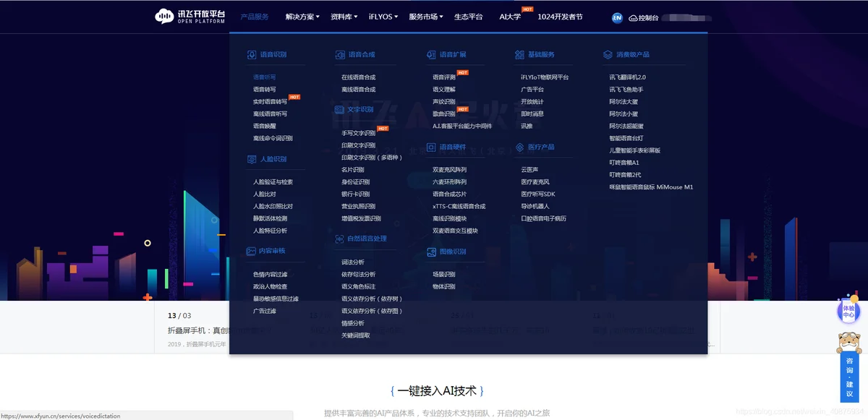Screen dimensions: 868x420
Task: Open 在线语音合成 link
Action: (359, 77)
